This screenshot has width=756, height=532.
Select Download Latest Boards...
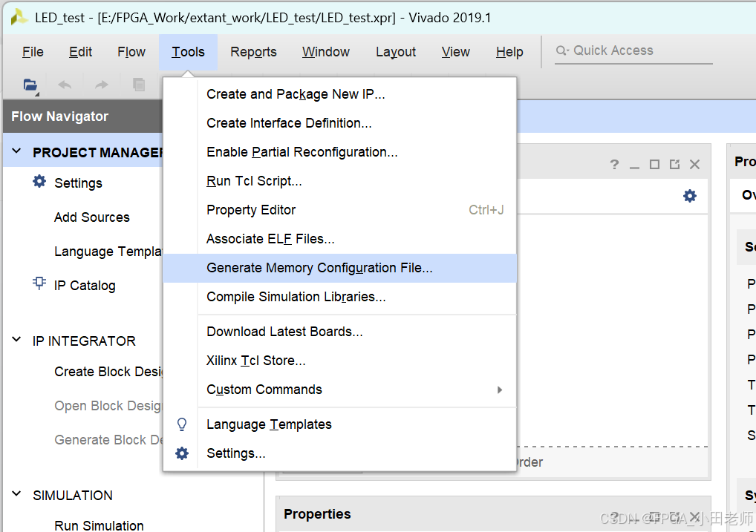pos(339,332)
